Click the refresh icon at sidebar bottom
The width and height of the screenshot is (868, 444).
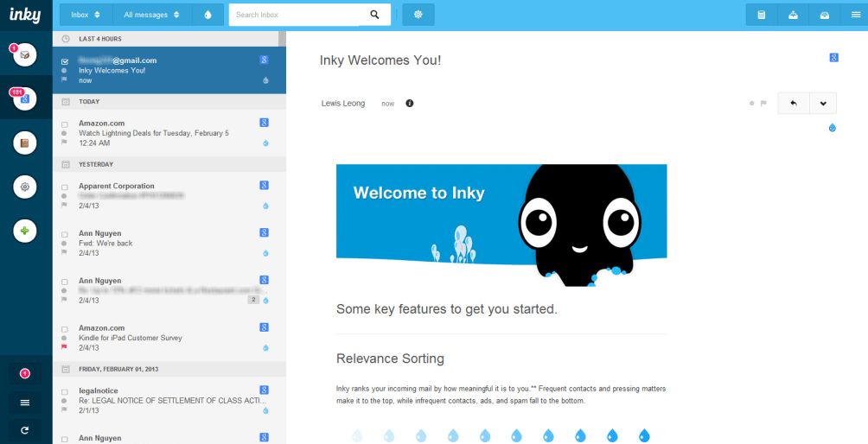[25, 429]
